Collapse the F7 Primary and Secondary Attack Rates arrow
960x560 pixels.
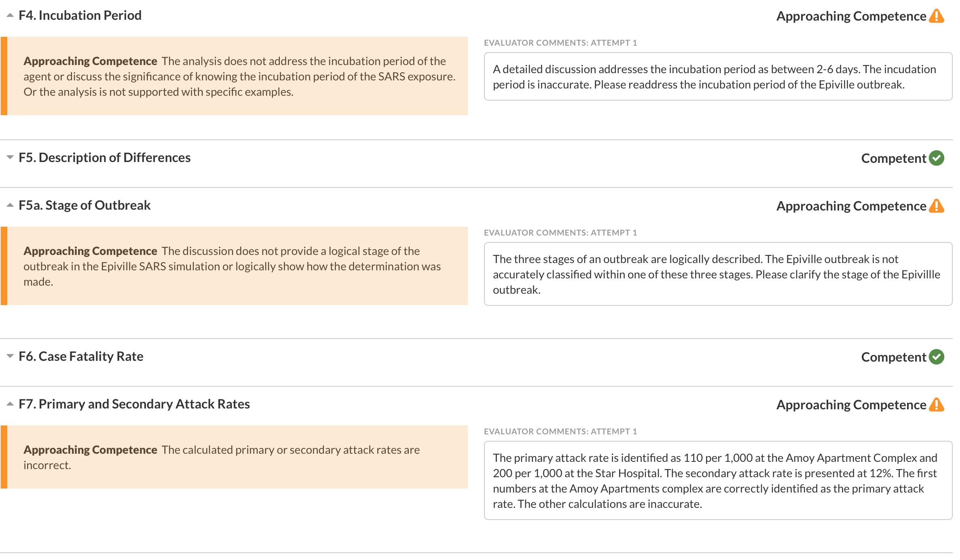pyautogui.click(x=10, y=404)
